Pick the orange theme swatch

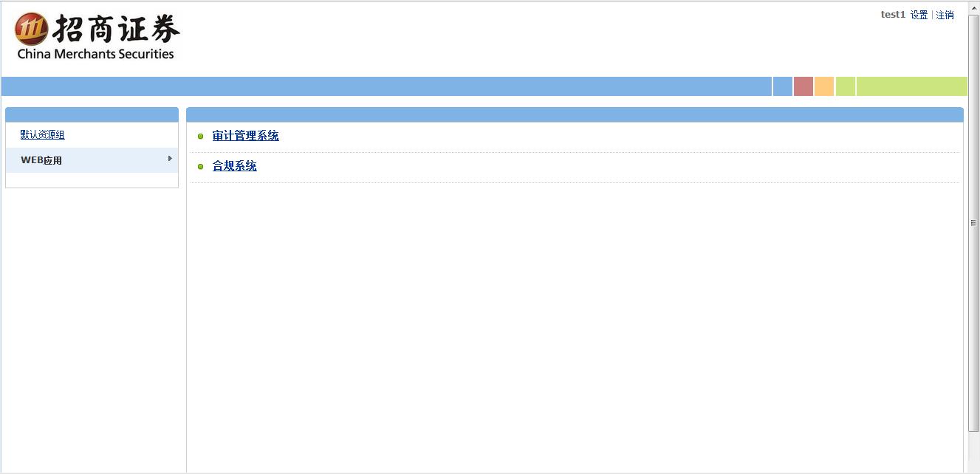pos(824,86)
